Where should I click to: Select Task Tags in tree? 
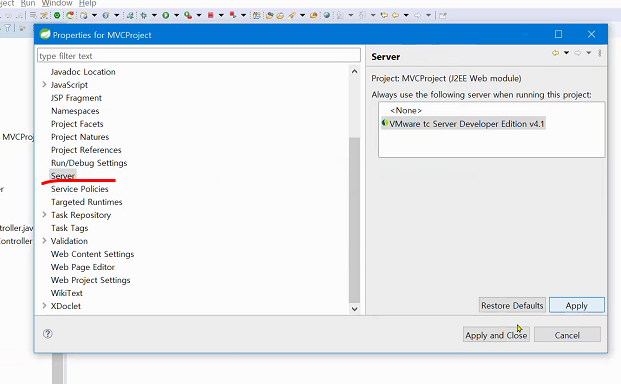[69, 228]
